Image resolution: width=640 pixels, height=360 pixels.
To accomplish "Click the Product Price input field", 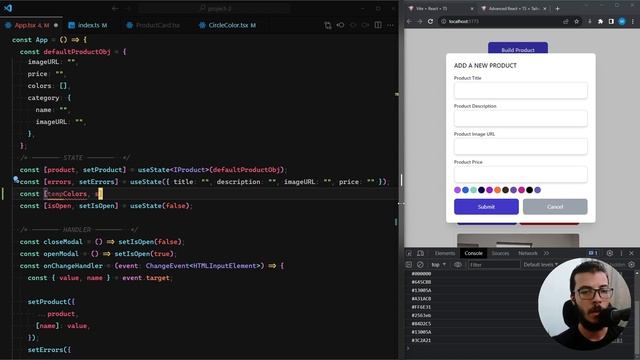I will (x=520, y=174).
